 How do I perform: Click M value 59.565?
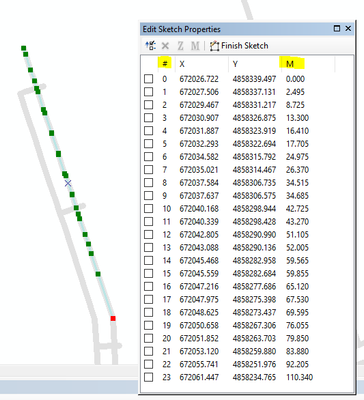click(297, 261)
